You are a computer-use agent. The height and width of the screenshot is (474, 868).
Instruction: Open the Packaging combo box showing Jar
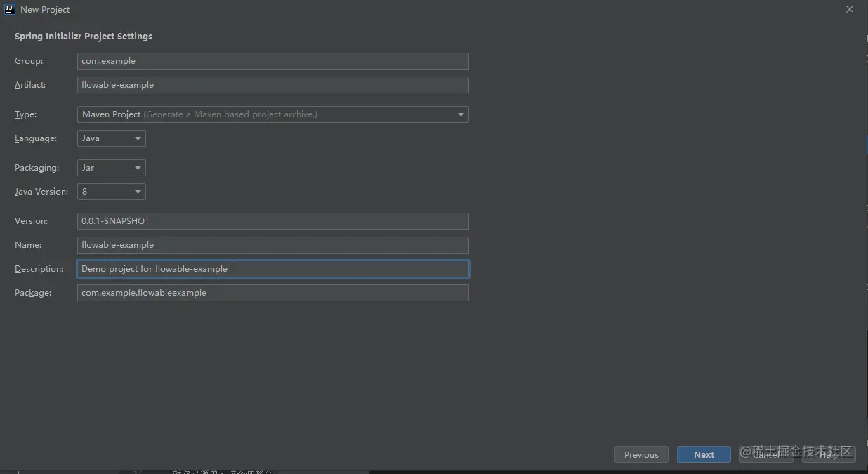pos(105,167)
